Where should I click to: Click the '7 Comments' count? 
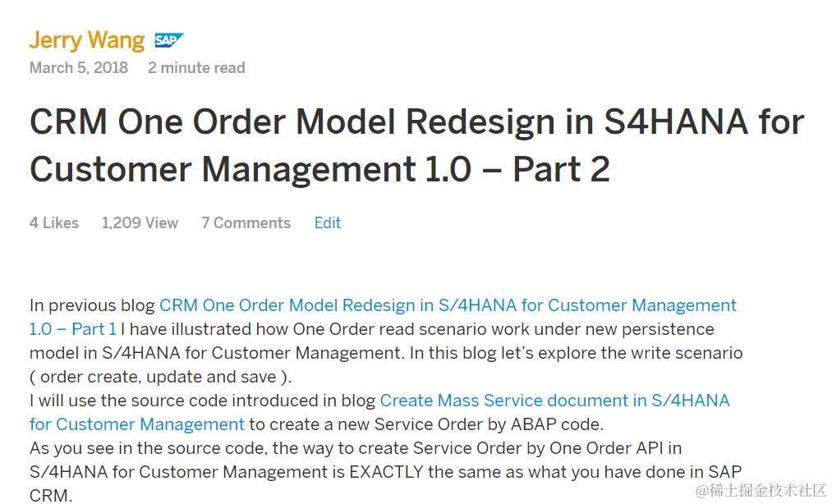[x=246, y=222]
